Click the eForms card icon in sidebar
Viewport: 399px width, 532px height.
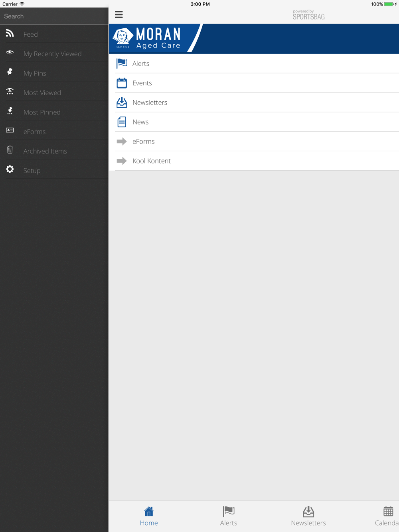coord(10,130)
